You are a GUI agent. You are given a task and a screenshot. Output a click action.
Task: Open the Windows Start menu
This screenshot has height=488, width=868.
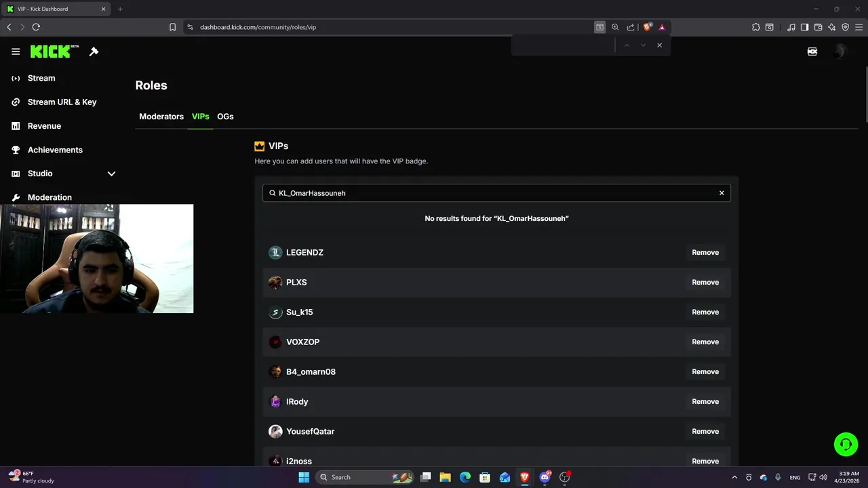coord(304,477)
